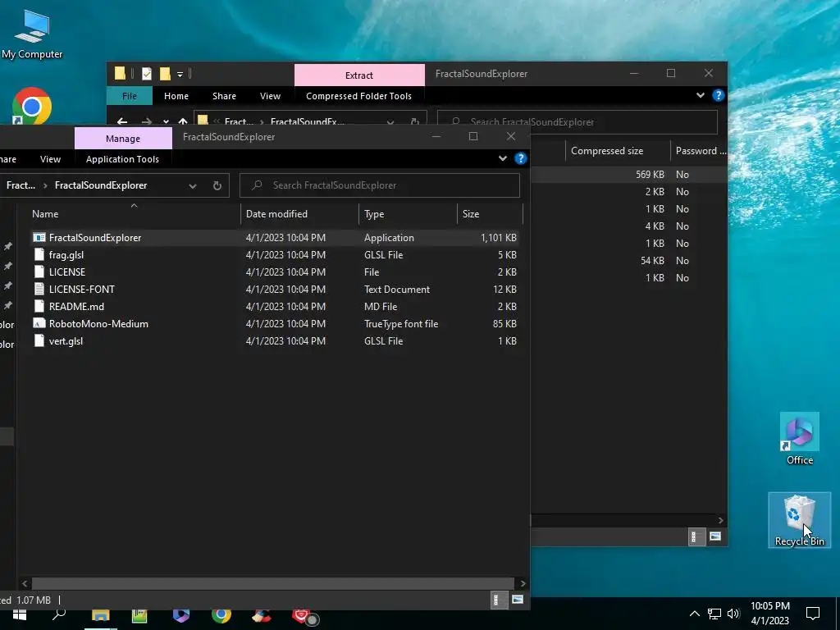Open Customize Quick Access Toolbar dropdown
840x630 pixels.
click(x=180, y=75)
